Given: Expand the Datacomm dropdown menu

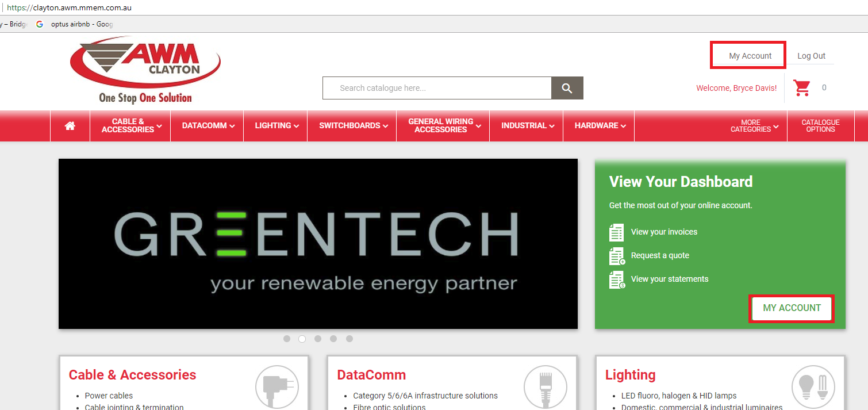Looking at the screenshot, I should point(208,125).
